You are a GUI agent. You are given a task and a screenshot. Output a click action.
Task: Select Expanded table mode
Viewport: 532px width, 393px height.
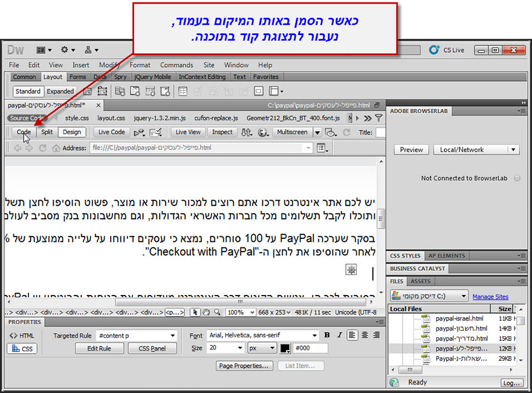click(60, 91)
